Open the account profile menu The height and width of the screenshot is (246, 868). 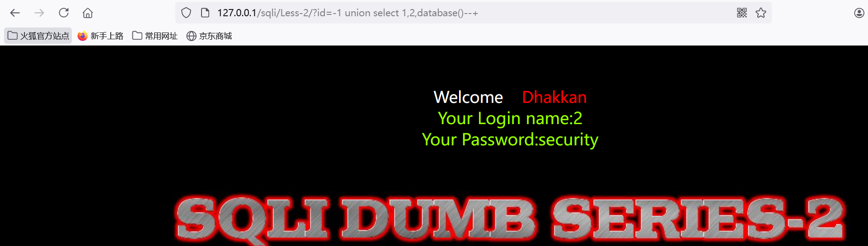[x=859, y=13]
